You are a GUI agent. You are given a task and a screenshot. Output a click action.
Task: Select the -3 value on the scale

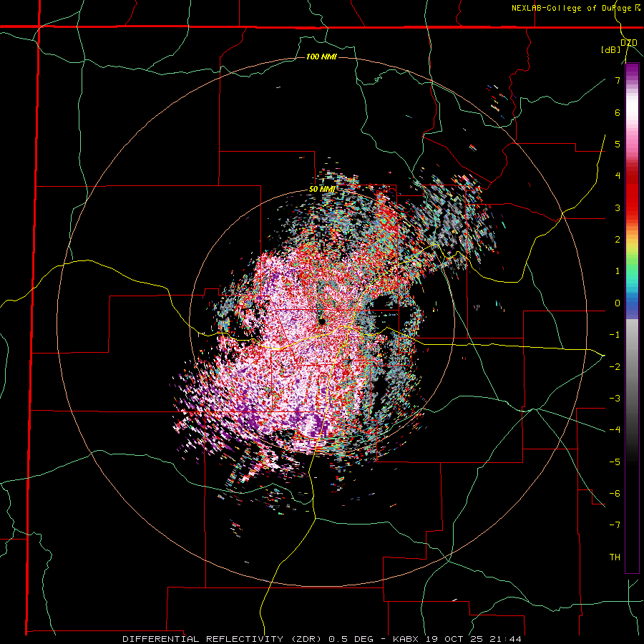coord(615,399)
